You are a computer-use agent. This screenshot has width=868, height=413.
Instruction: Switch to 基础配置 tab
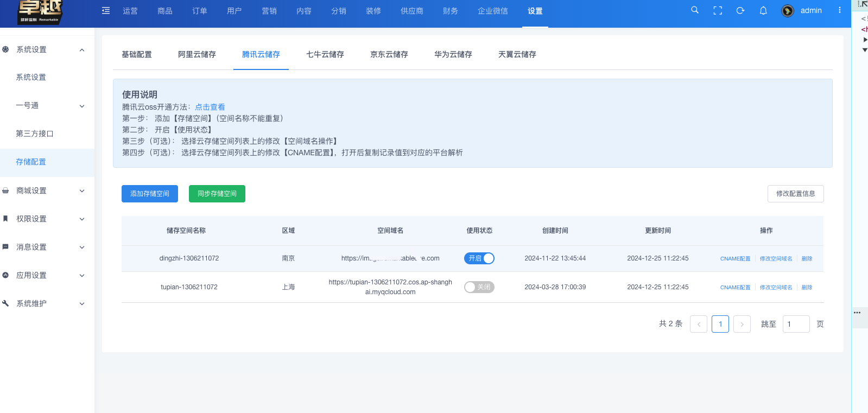tap(137, 54)
